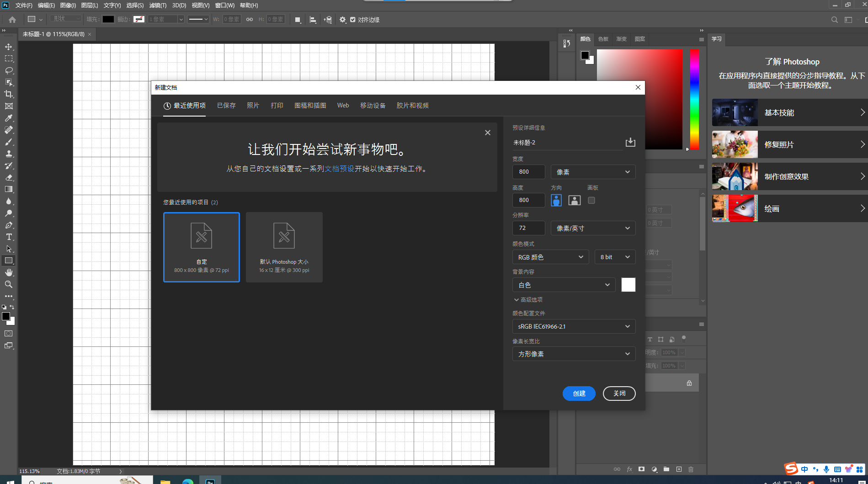Open the resolution units dropdown
The height and width of the screenshot is (484, 868).
click(x=593, y=228)
